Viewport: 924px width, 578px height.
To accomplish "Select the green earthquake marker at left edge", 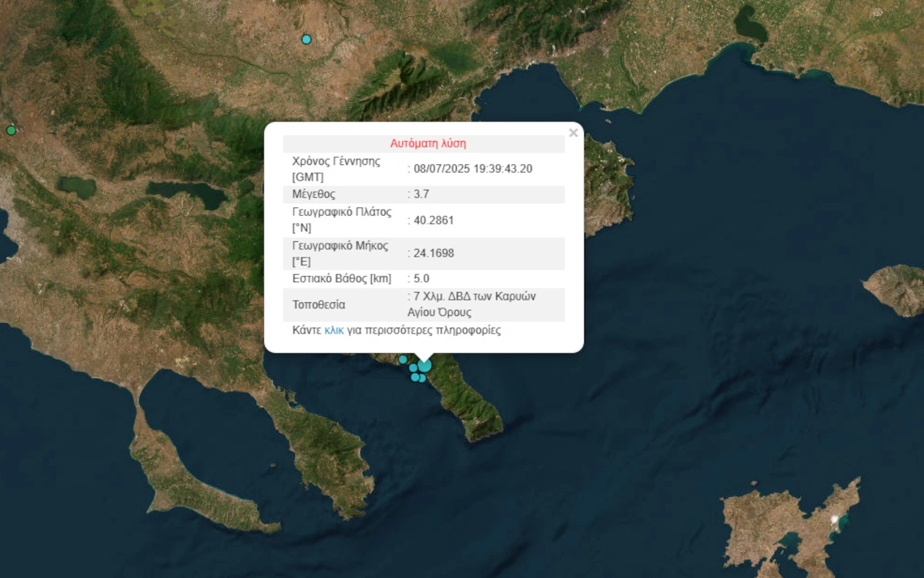I will pos(11,130).
